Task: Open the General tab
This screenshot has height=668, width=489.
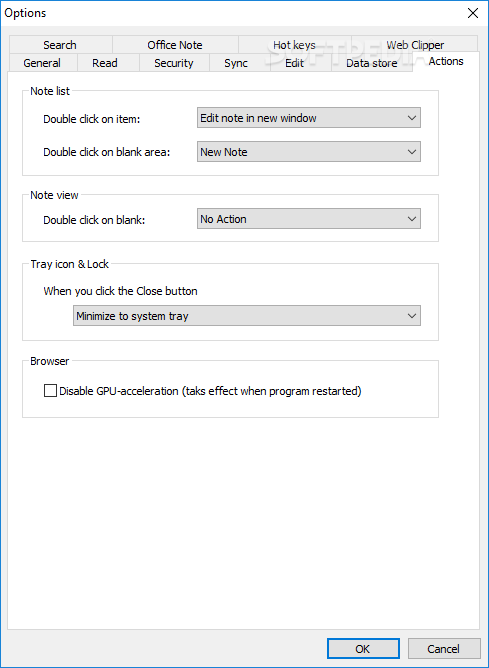Action: click(42, 63)
